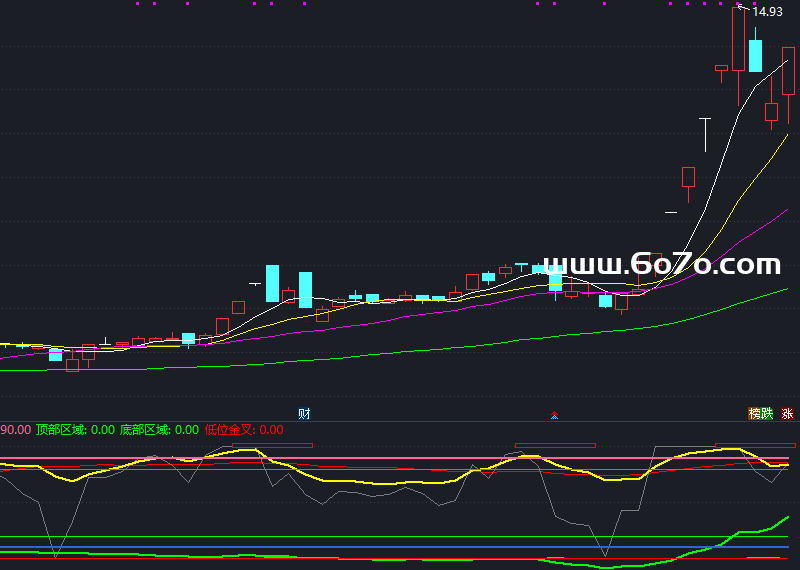Open the orange 榜 ranking marker
800x570 pixels.
pyautogui.click(x=755, y=413)
